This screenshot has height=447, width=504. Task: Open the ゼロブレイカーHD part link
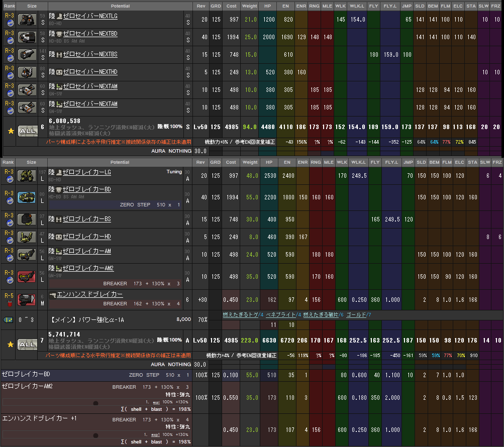pos(87,237)
